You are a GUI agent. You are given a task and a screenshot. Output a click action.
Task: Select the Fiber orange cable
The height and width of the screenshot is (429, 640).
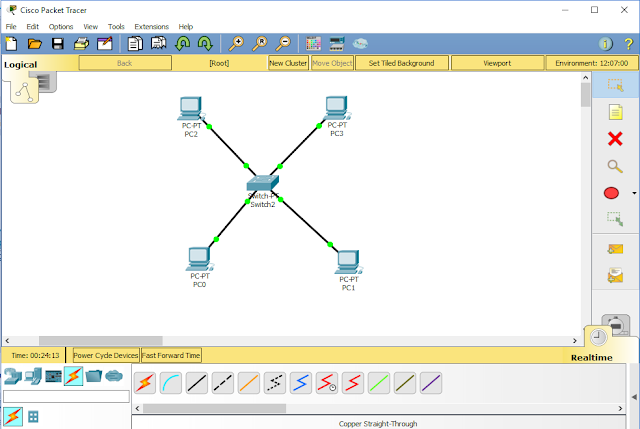(249, 383)
